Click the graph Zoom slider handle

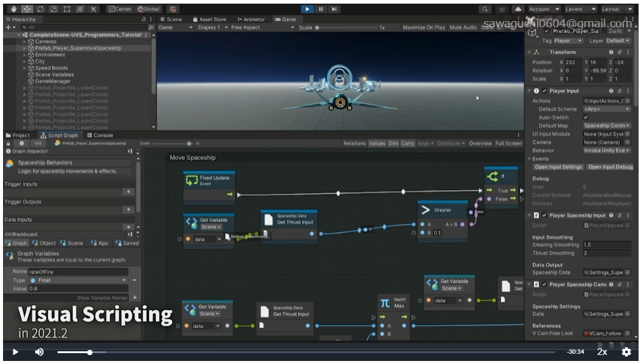point(189,143)
